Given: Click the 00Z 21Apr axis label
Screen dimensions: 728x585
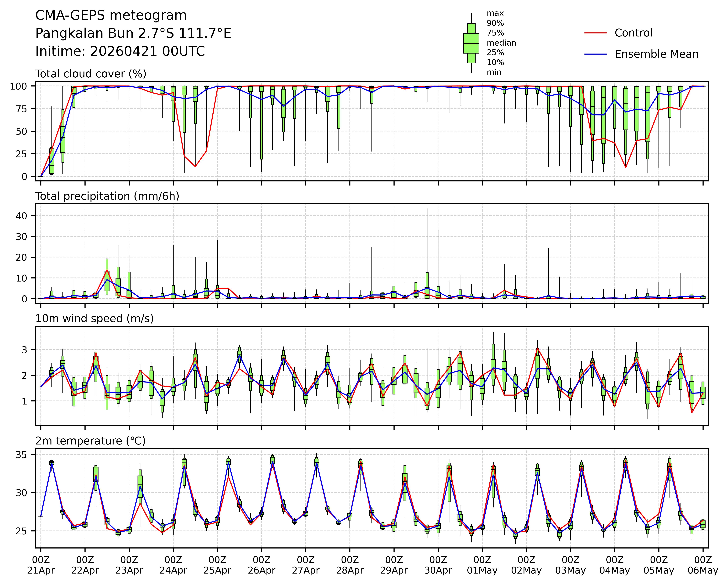Looking at the screenshot, I should pos(41,565).
